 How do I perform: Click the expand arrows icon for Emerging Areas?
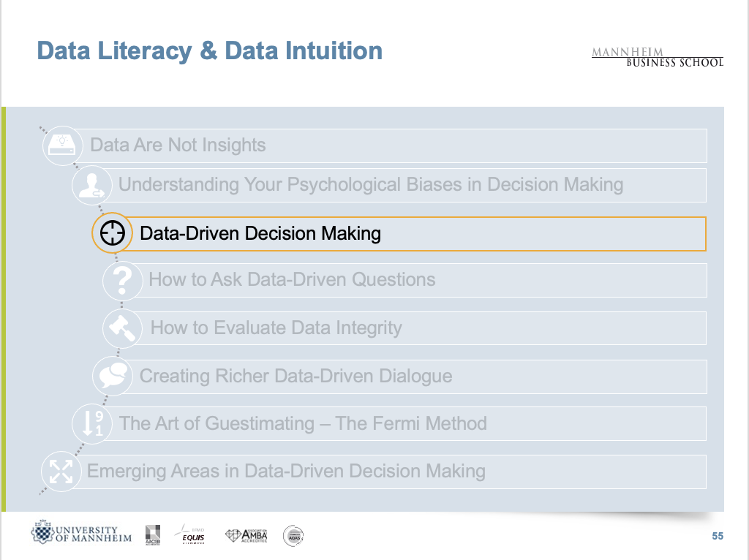[x=60, y=471]
